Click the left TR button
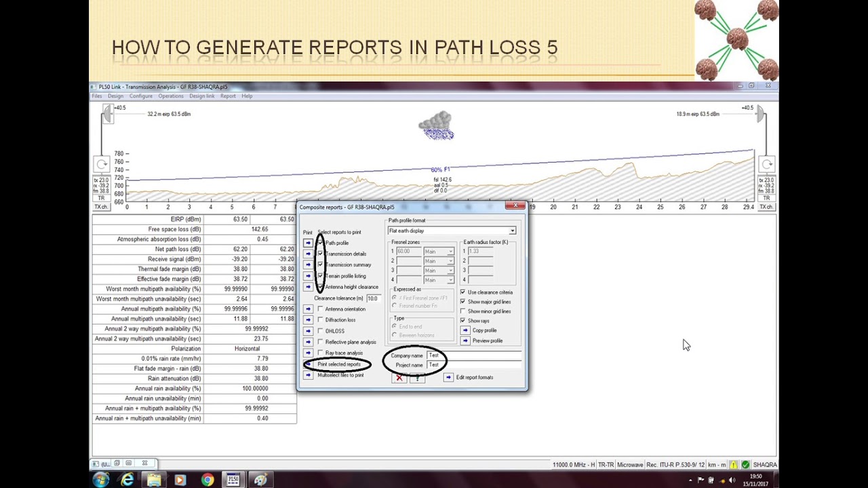 tap(101, 198)
